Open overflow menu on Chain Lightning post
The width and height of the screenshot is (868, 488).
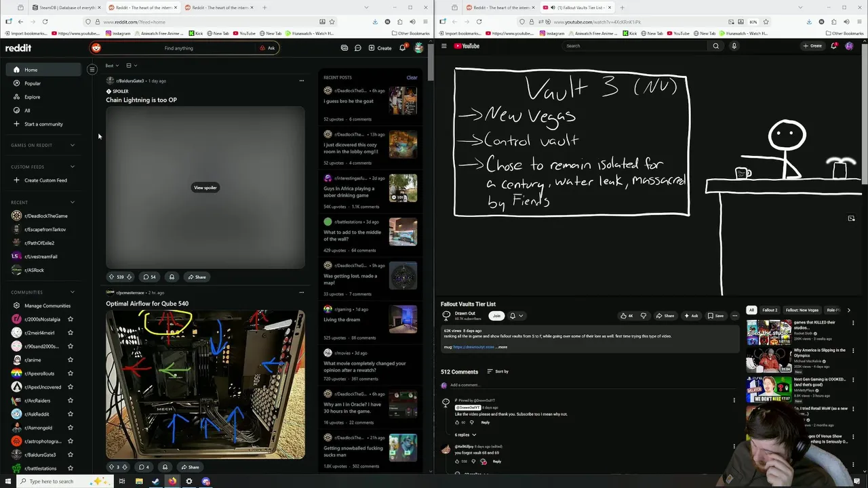click(x=302, y=81)
